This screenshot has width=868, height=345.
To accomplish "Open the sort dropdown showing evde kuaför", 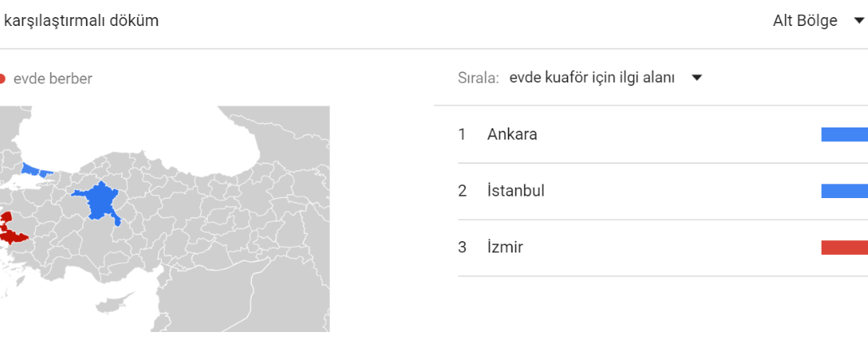I will point(605,78).
